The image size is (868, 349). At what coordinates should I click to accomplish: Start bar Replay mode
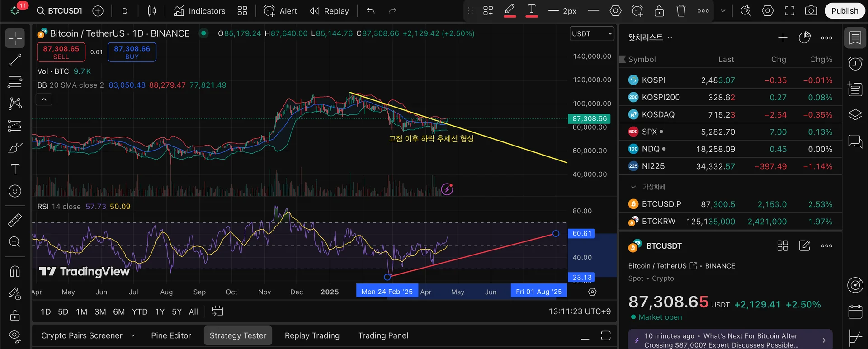tap(329, 11)
